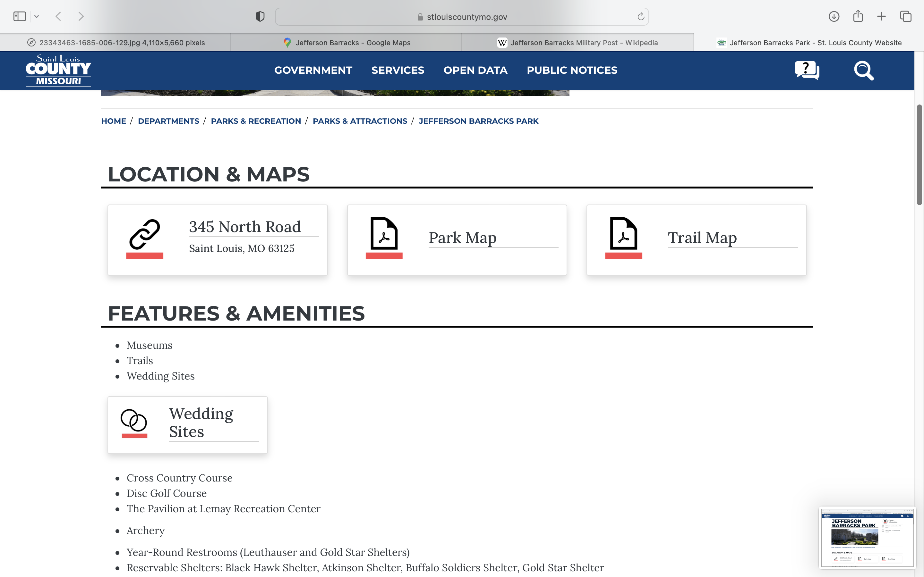Open the SERVICES navigation menu
The image size is (924, 577).
pyautogui.click(x=398, y=70)
